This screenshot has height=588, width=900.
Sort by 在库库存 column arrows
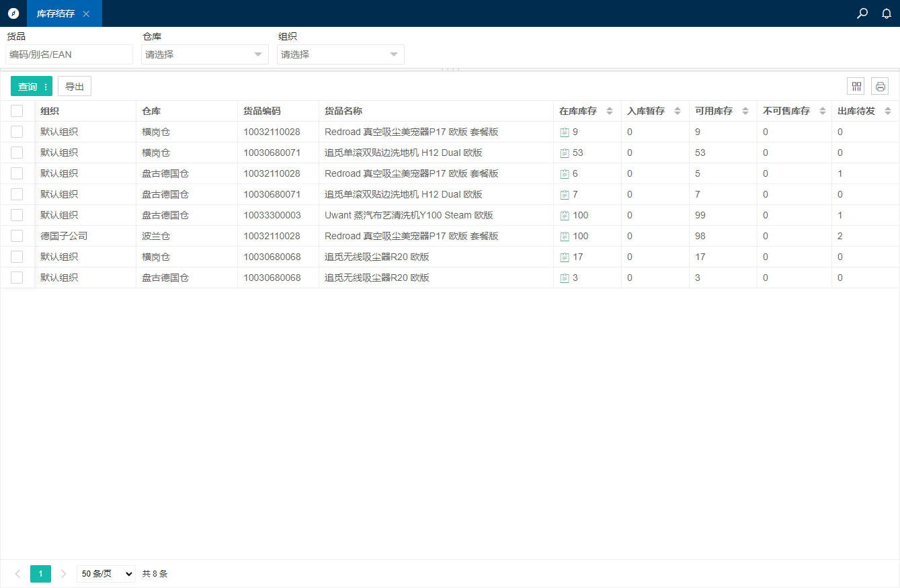pos(610,112)
